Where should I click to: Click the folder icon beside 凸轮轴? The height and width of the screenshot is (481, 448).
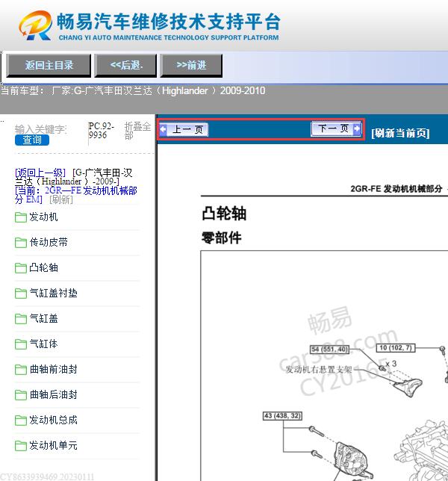coord(21,268)
